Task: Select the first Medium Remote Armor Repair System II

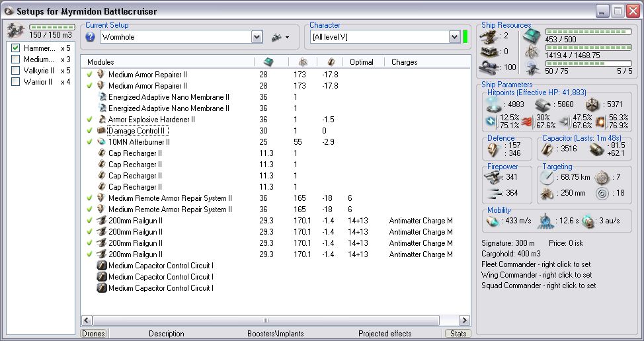Action: tap(170, 198)
